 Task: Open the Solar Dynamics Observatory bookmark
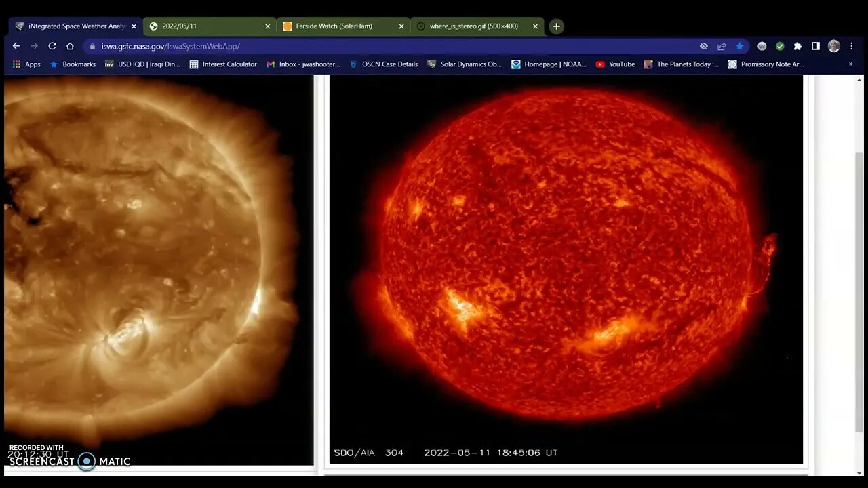pos(465,64)
